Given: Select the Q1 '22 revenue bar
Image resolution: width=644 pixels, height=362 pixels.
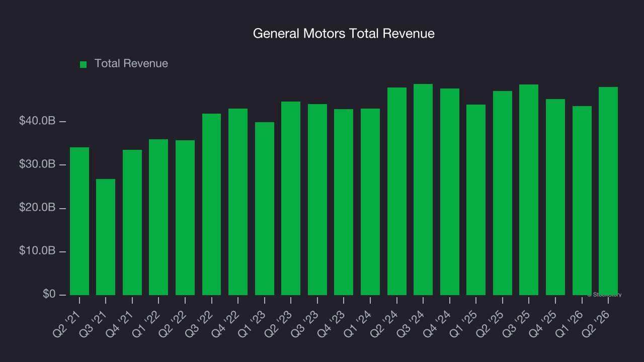Looking at the screenshot, I should pos(158,217).
